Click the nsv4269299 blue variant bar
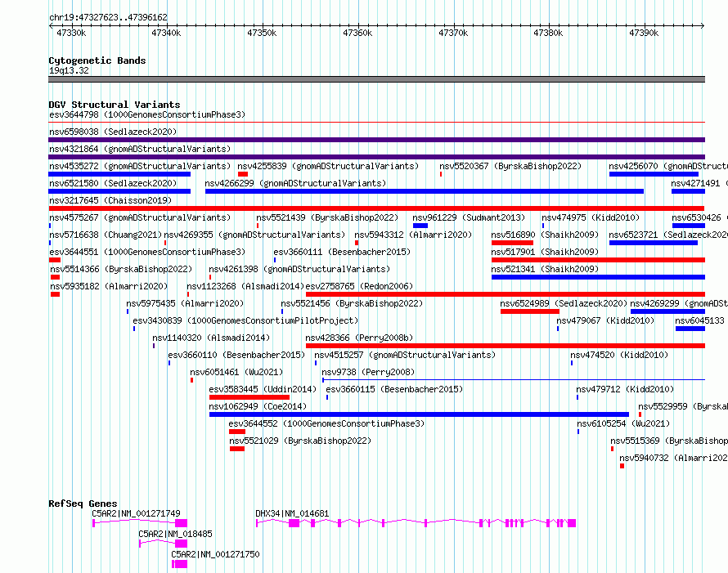Viewport: 728px width, 573px height. pyautogui.click(x=667, y=311)
